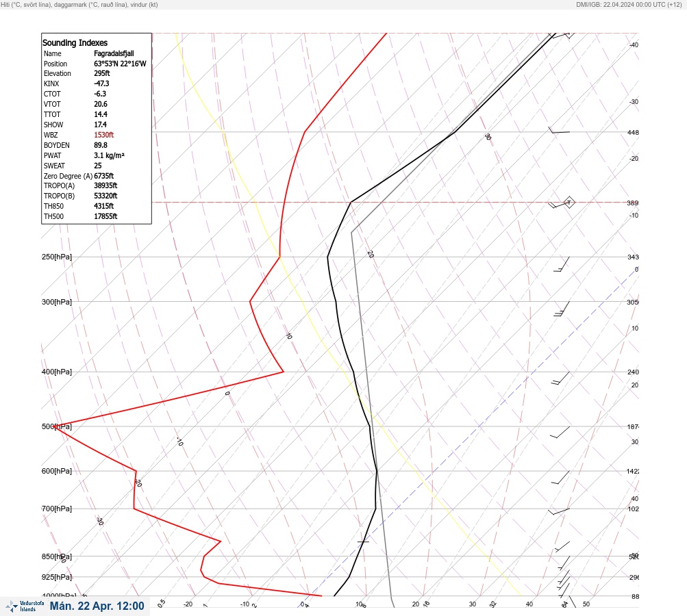Click the 2400 height label at 400 hPa
687x616 pixels.
click(633, 372)
